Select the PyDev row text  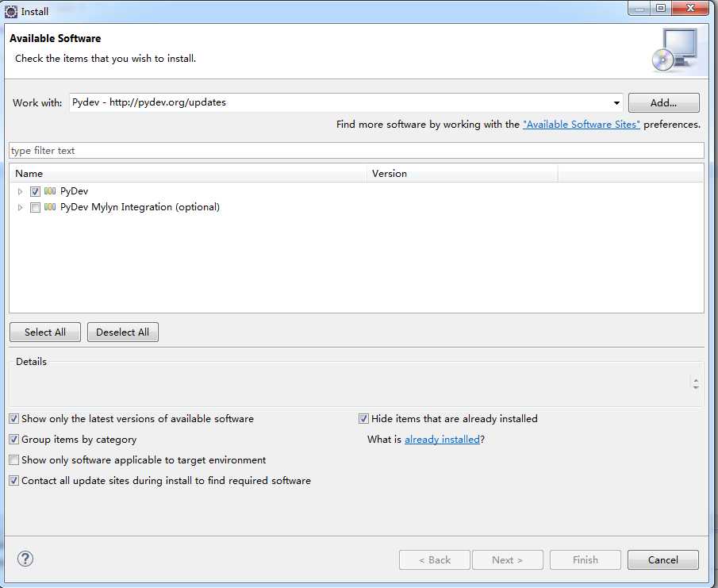click(75, 191)
